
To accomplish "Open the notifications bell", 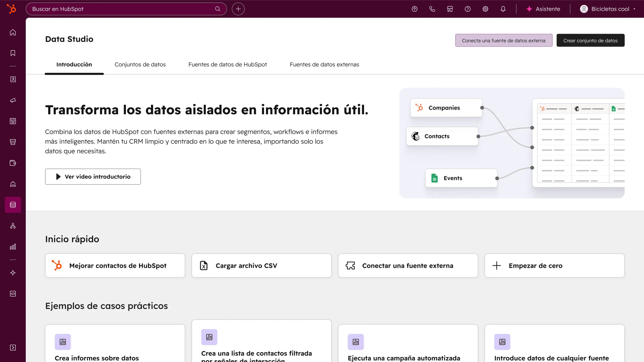I will coord(503,9).
